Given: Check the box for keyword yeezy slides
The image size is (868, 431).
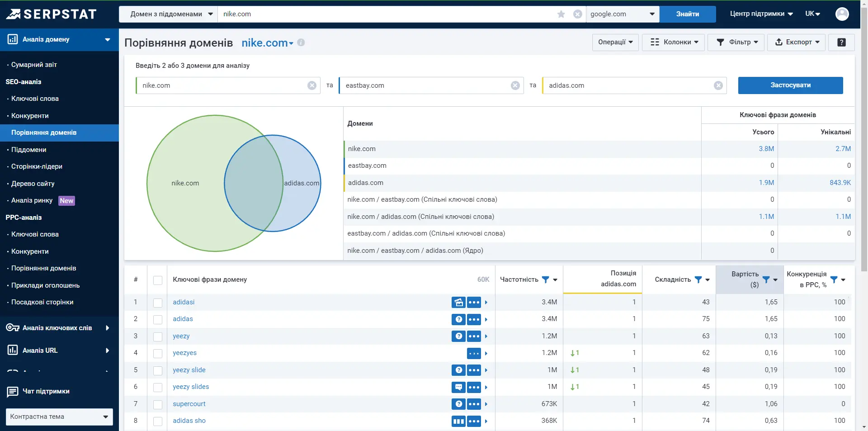Looking at the screenshot, I should point(158,388).
